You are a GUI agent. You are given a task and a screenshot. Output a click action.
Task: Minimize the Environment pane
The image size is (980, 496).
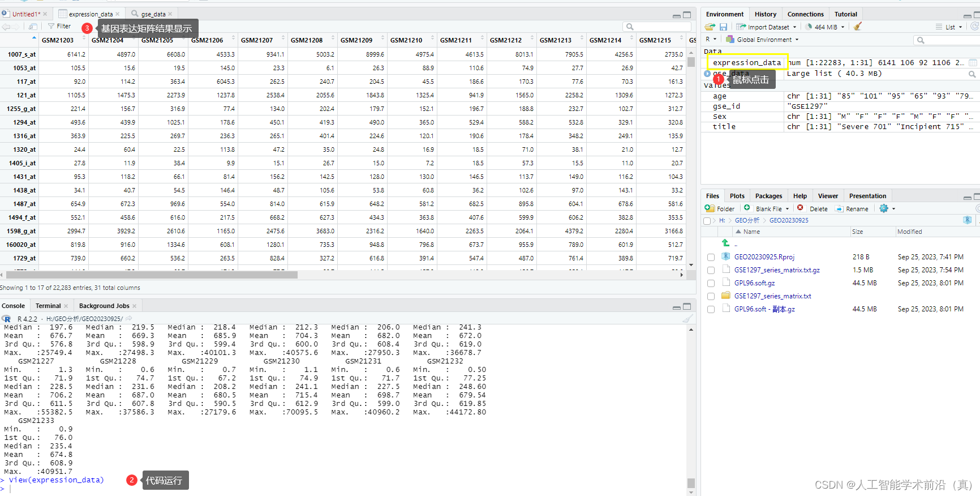(x=968, y=15)
